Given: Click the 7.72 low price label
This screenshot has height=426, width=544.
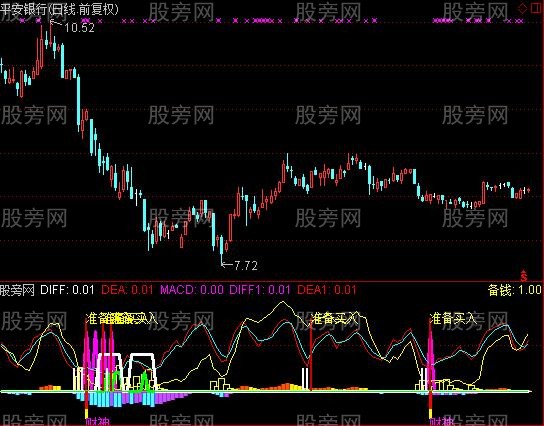Looking at the screenshot, I should (x=246, y=266).
